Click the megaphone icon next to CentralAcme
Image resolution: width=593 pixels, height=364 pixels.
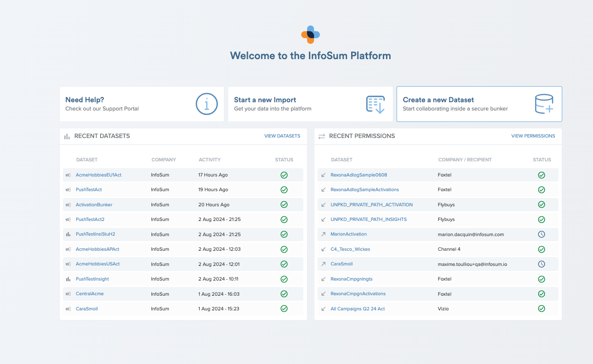click(68, 294)
